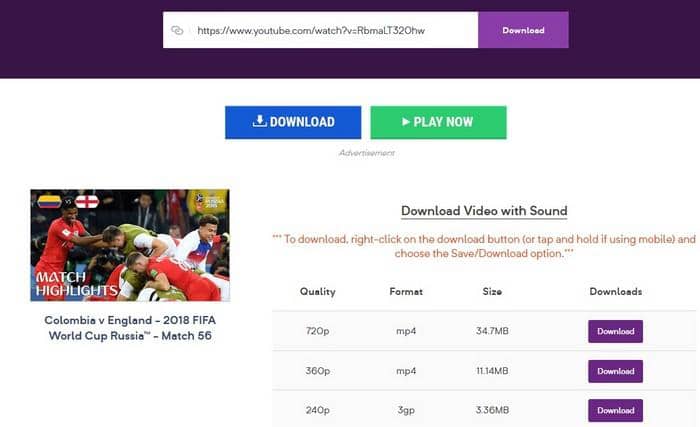Click the Download Video with Sound heading
Viewport: 700px width, 427px height.
(484, 211)
